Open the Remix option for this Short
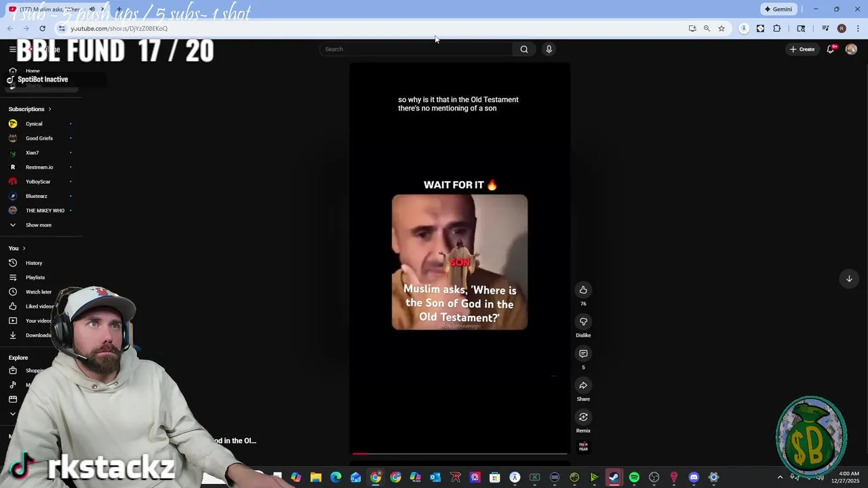Image resolution: width=868 pixels, height=488 pixels. [x=583, y=417]
